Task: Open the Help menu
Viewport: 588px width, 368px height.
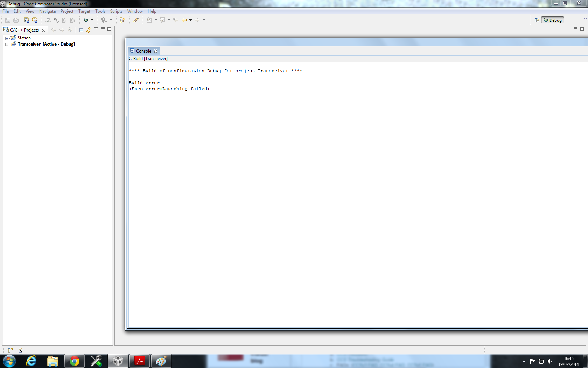Action: pyautogui.click(x=152, y=11)
